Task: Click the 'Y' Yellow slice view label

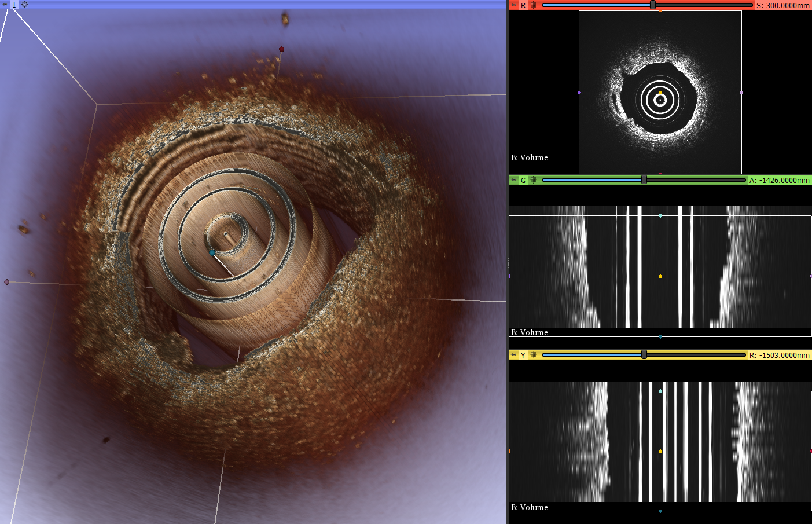Action: (x=523, y=355)
